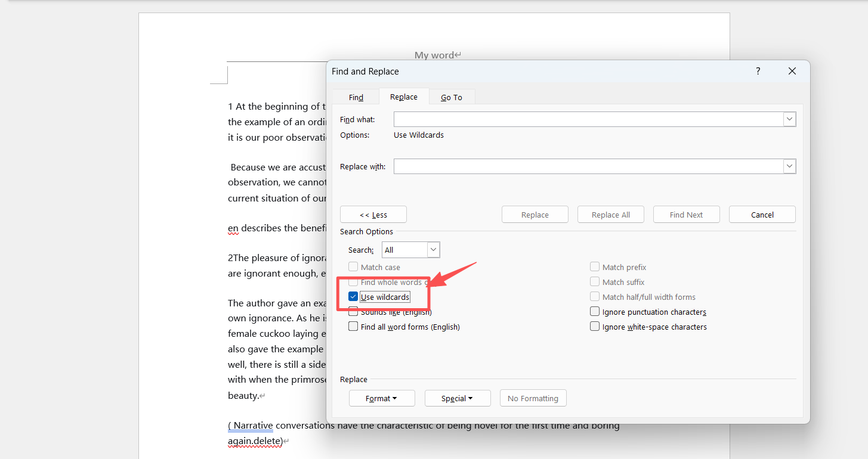Enable Find all word forms (English)
The image size is (868, 459).
click(x=353, y=327)
